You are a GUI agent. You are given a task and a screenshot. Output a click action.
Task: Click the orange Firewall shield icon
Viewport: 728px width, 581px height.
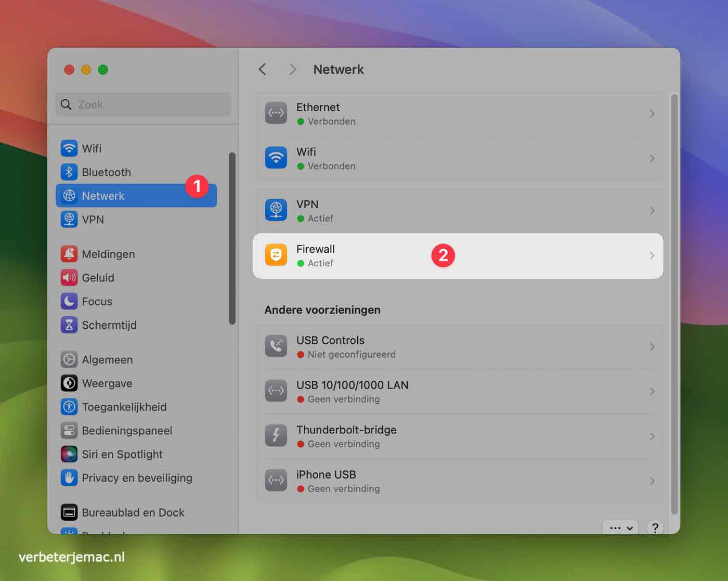[x=276, y=255]
